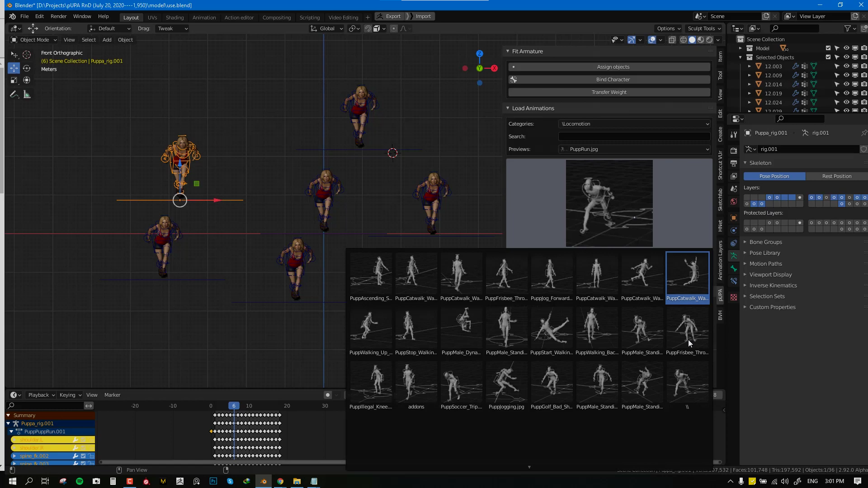Hide object 12.003 with eye icon
This screenshot has width=868, height=488.
coord(846,66)
